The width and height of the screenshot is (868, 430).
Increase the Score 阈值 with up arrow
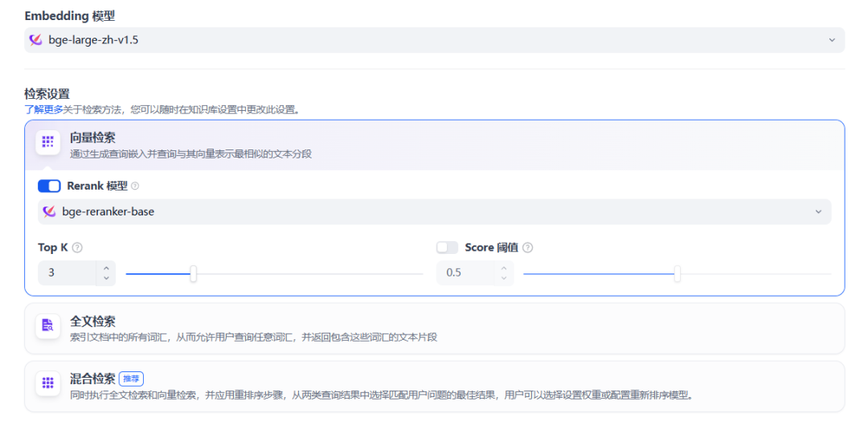[504, 268]
